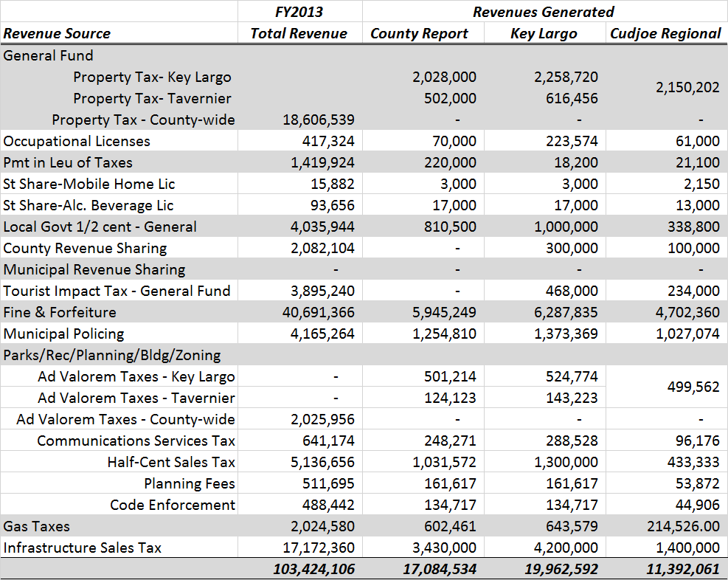
Task: Select the Gas Taxes row label
Action: [37, 526]
